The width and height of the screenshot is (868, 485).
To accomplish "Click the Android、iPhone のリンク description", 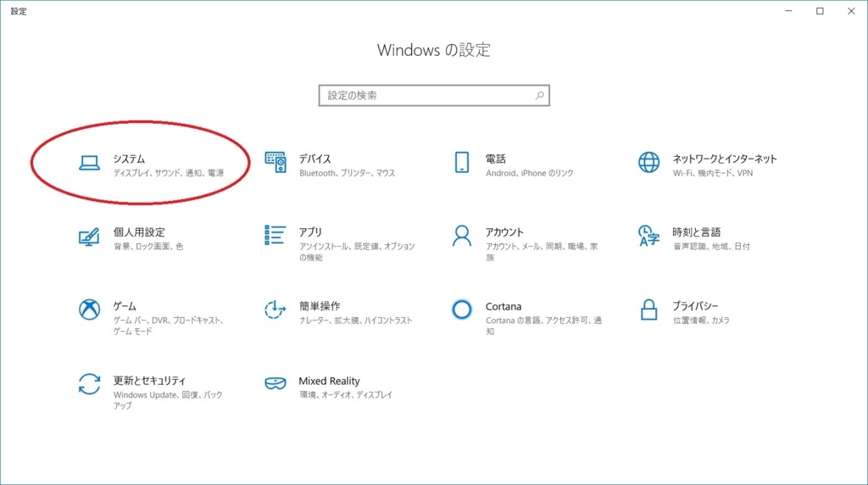I will pyautogui.click(x=530, y=173).
